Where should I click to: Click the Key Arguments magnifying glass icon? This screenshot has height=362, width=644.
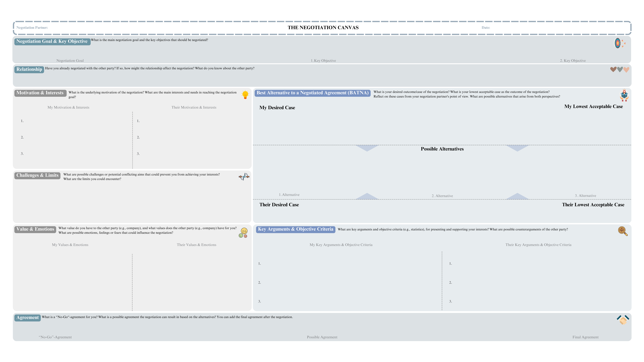tap(623, 231)
